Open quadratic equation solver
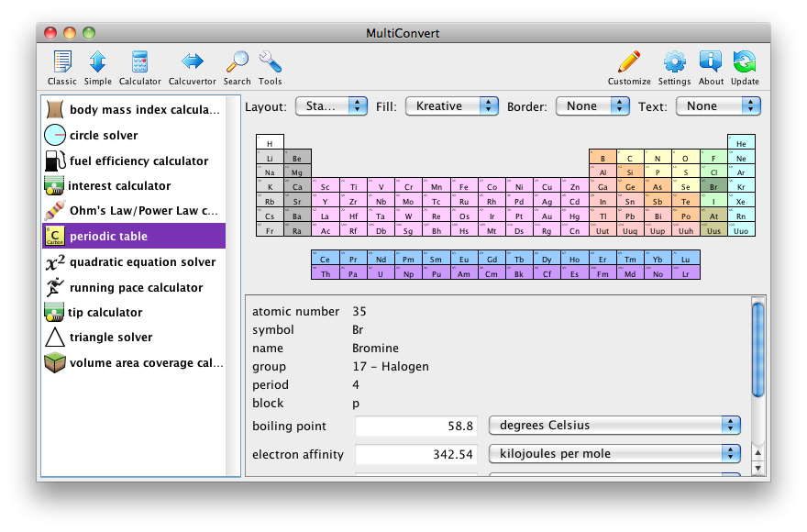The image size is (807, 532). 134,261
